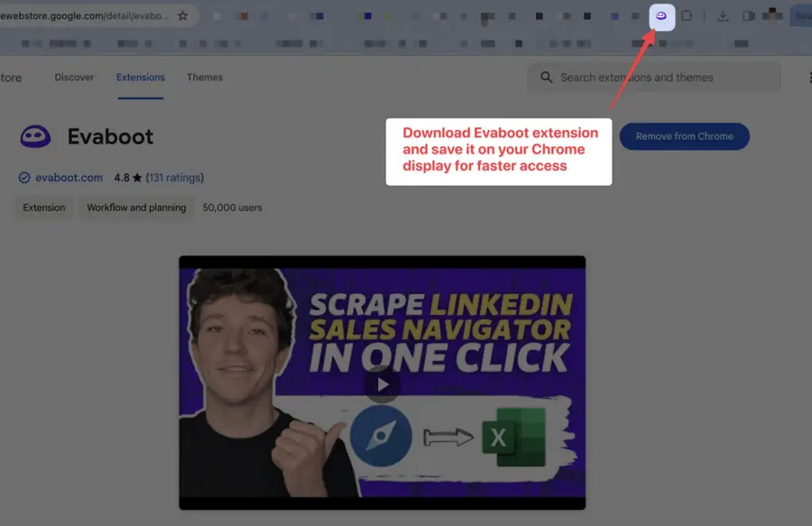
Task: Click the Remove from Chrome button
Action: pyautogui.click(x=684, y=136)
